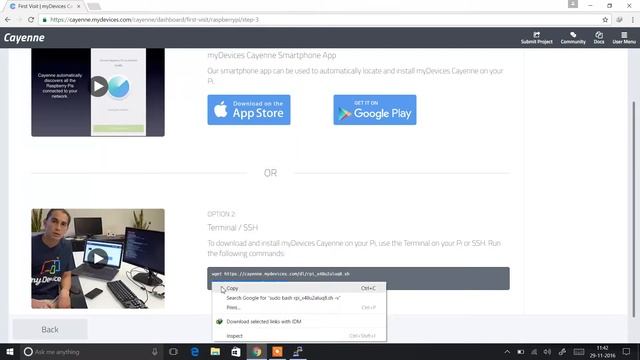This screenshot has height=360, width=640.
Task: Select Search Google for sudo bash entry
Action: coord(299,298)
